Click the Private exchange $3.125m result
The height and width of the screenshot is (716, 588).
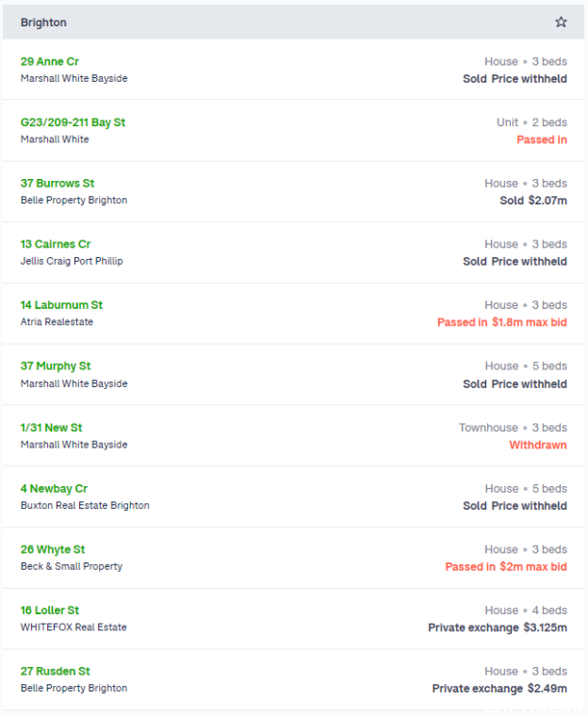click(x=498, y=627)
